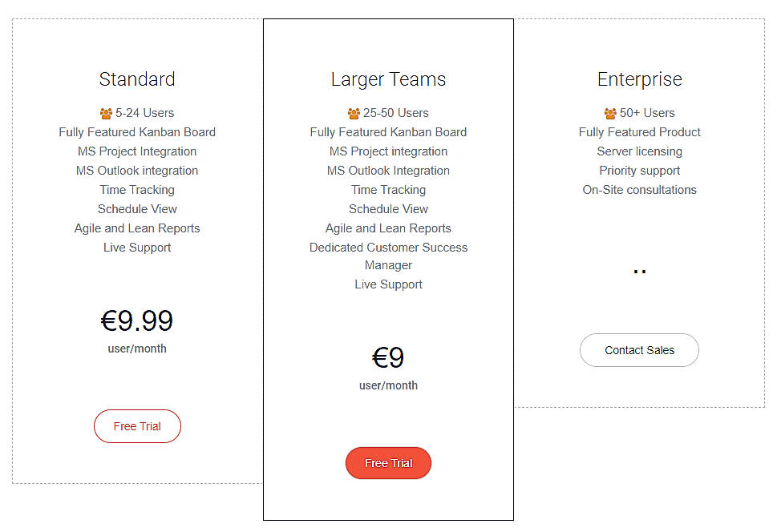Start a Free Trial for Larger Teams
777x532 pixels.
[x=388, y=463]
